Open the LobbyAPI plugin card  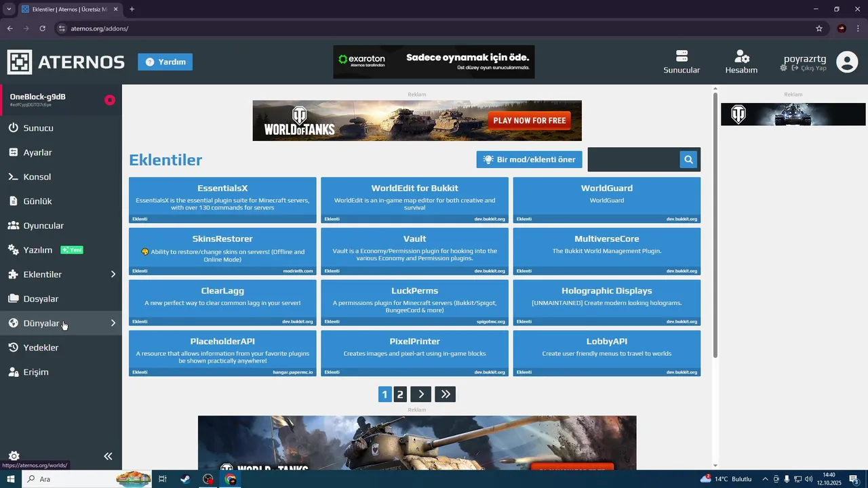tap(607, 353)
